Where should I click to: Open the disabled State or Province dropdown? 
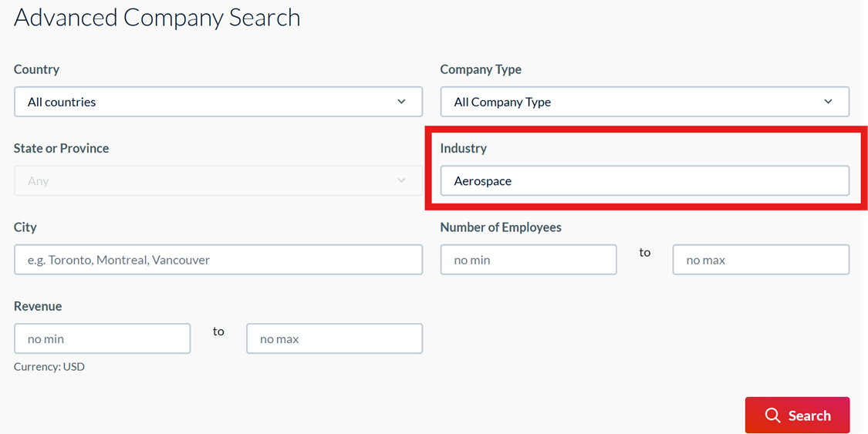[x=218, y=180]
